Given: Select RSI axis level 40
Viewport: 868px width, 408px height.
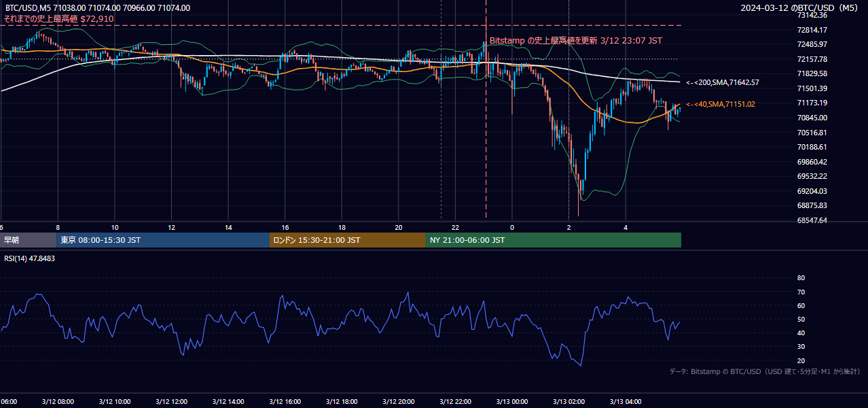Looking at the screenshot, I should point(801,333).
